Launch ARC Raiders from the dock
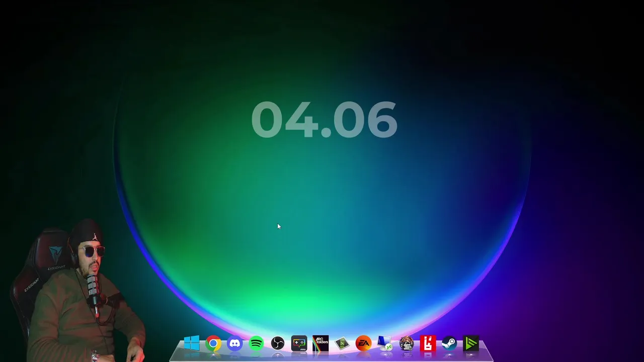This screenshot has width=644, height=362. [x=320, y=344]
